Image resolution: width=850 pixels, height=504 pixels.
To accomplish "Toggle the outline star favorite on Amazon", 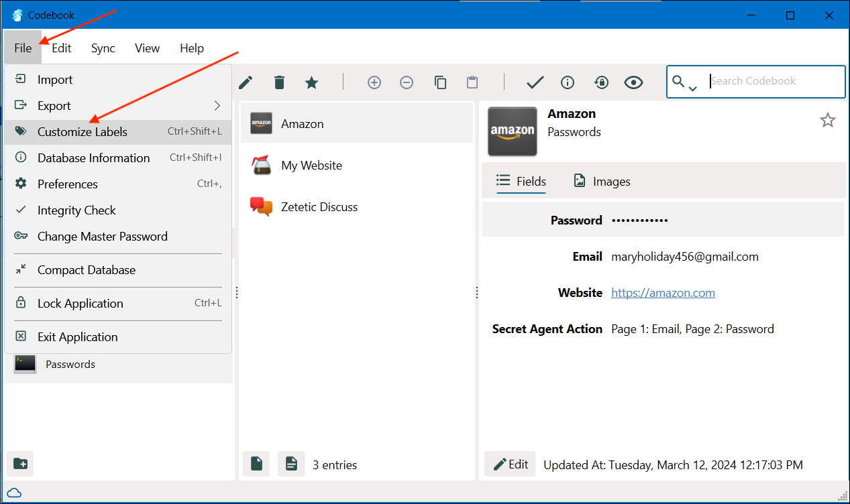I will pos(828,120).
